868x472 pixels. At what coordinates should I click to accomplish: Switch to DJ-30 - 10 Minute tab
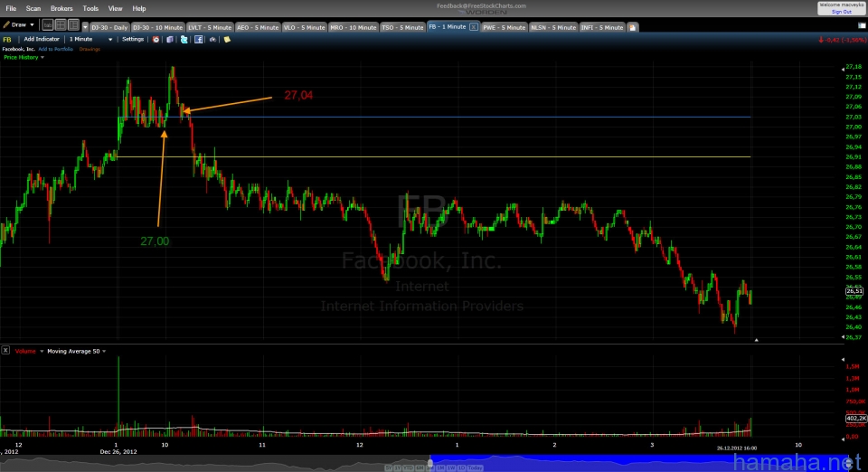point(157,27)
